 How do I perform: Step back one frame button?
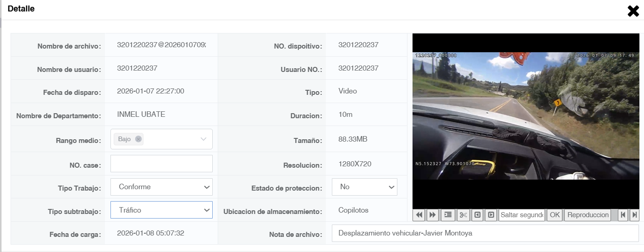point(478,215)
